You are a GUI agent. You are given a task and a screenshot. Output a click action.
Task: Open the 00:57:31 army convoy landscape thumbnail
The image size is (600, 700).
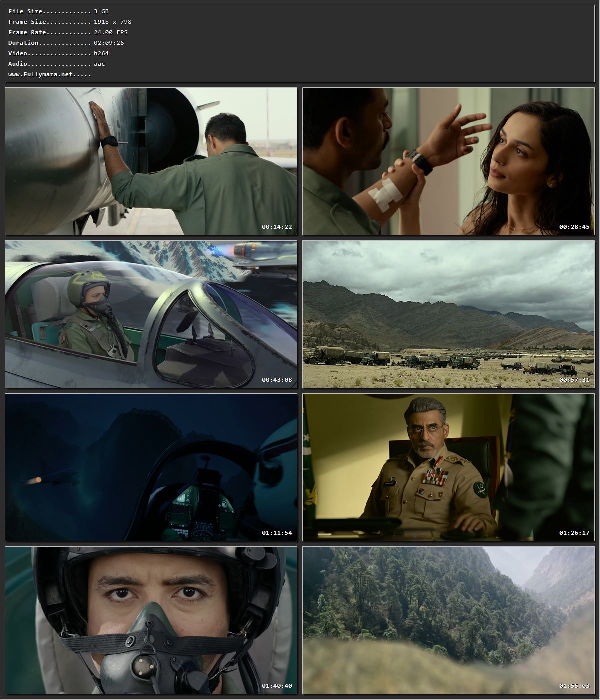click(449, 314)
